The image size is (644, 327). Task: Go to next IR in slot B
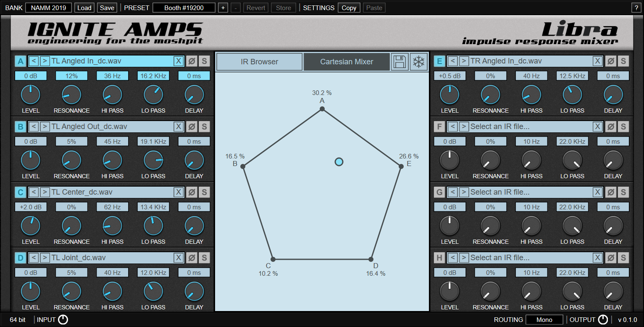click(45, 127)
